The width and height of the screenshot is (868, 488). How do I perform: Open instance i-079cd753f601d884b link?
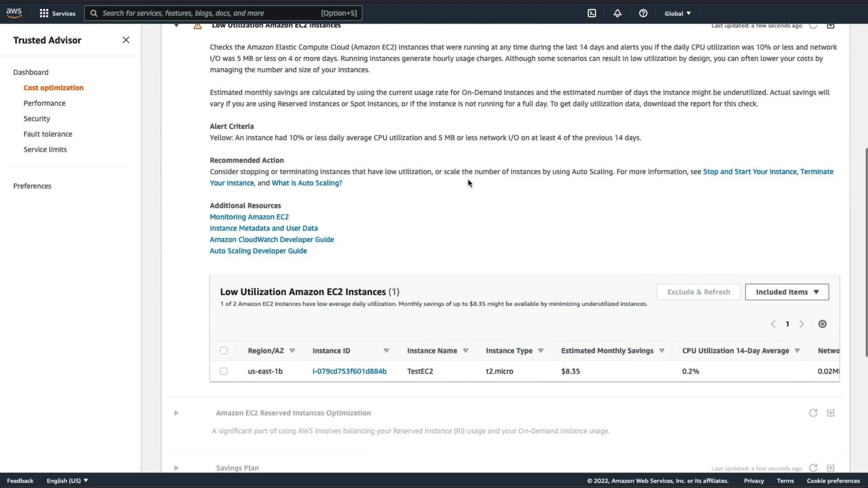349,371
